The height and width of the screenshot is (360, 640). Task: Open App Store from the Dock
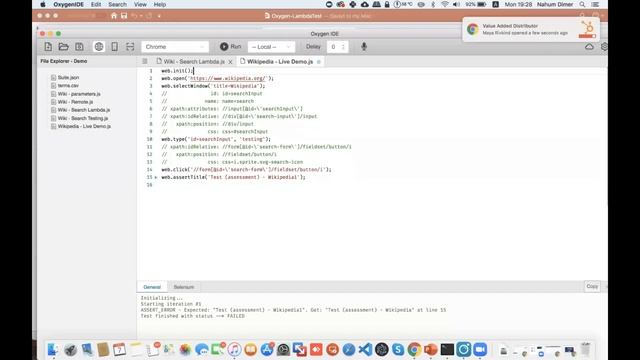point(267,349)
